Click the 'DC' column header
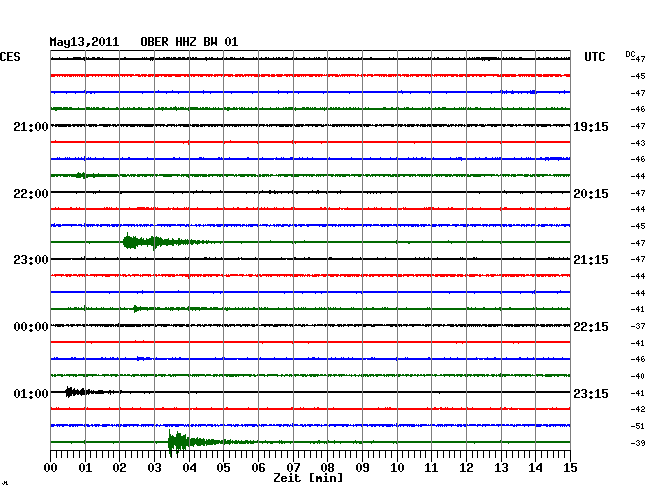This screenshot has height=494, width=650. click(x=630, y=54)
